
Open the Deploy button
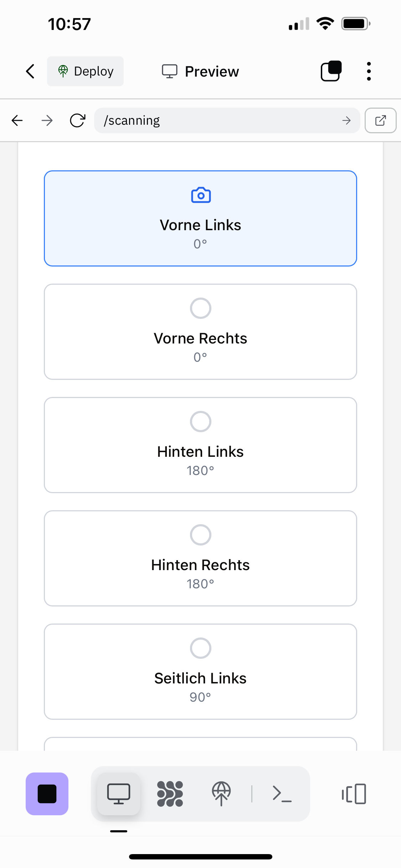point(86,71)
